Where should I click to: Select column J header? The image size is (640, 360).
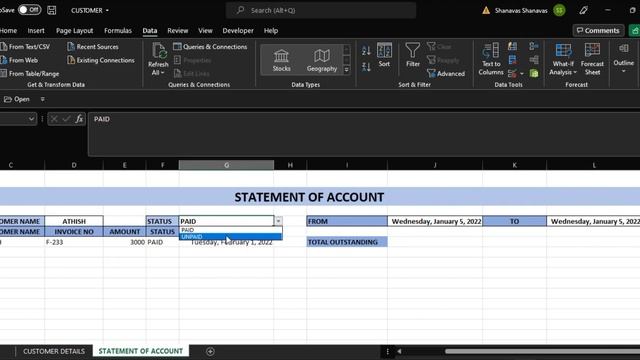click(x=435, y=165)
